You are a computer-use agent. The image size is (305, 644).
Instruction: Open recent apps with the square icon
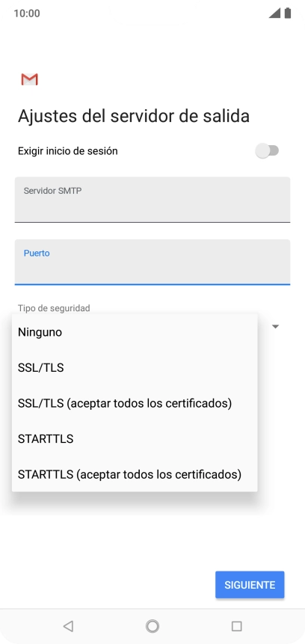(236, 626)
